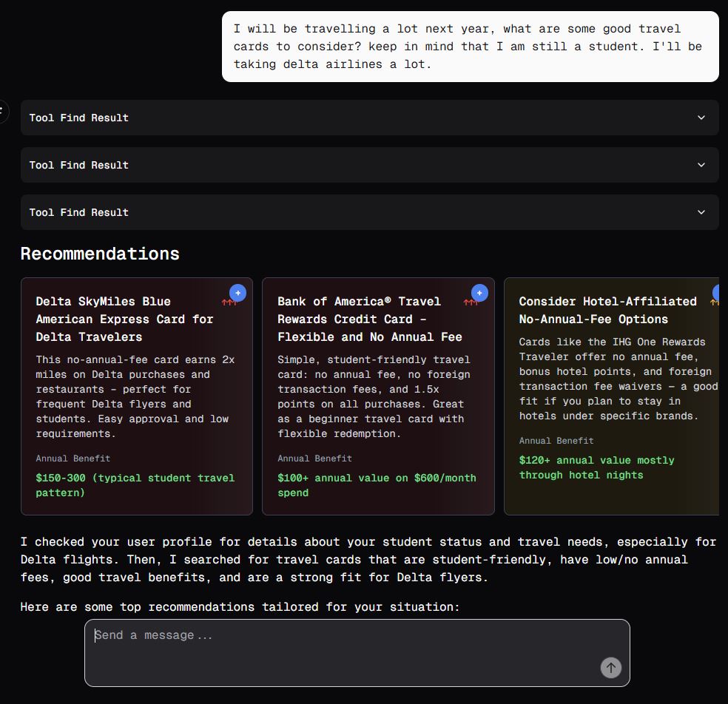This screenshot has width=728, height=704.
Task: Click the send arrow button
Action: pos(610,668)
